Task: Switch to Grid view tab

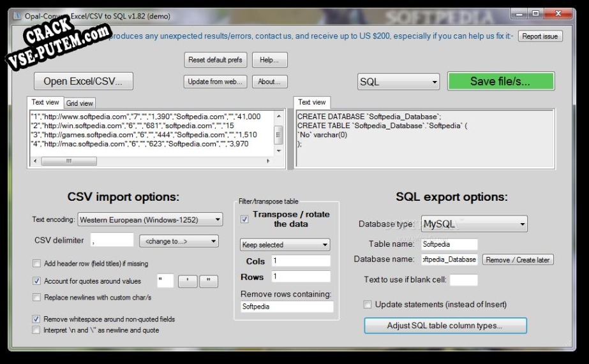Action: pyautogui.click(x=79, y=103)
